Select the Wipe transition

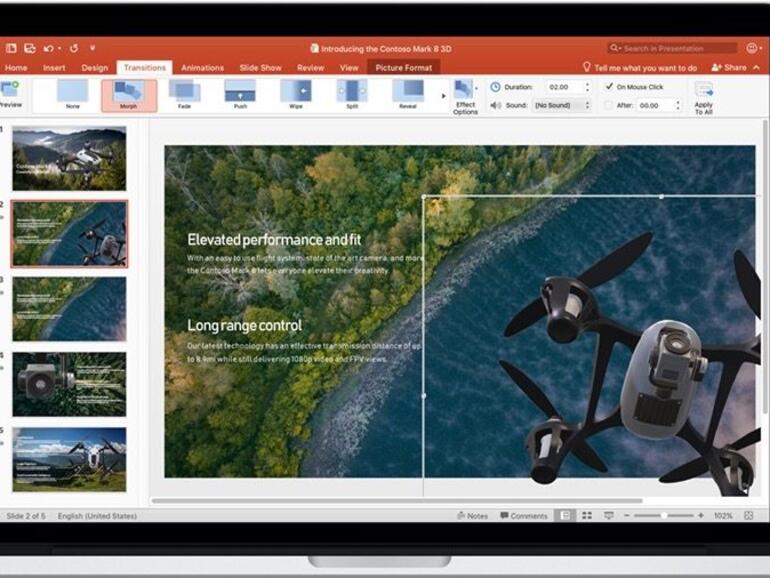(x=296, y=94)
